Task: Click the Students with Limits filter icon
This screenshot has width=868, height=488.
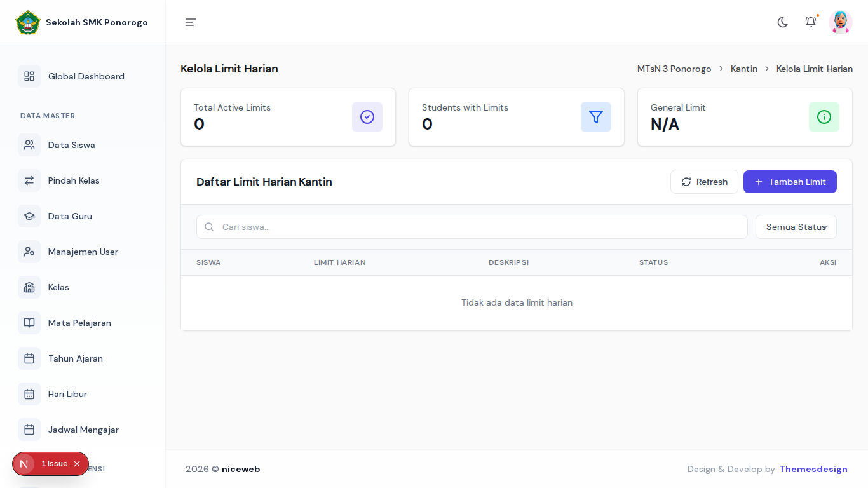Action: [596, 117]
